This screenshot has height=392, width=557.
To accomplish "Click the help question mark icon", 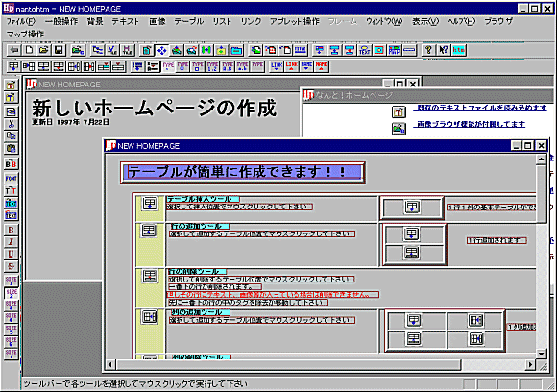I will pos(428,50).
